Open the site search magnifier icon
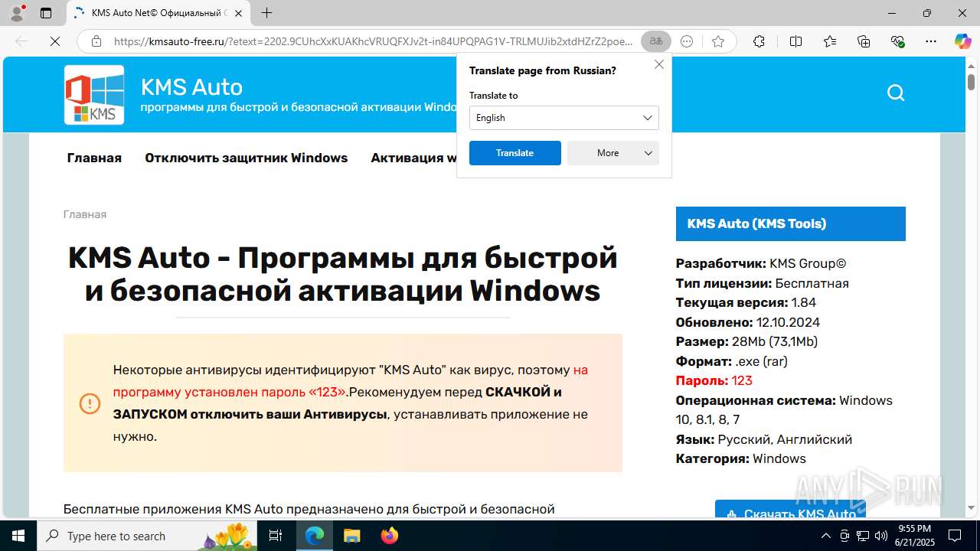The height and width of the screenshot is (551, 980). point(896,93)
